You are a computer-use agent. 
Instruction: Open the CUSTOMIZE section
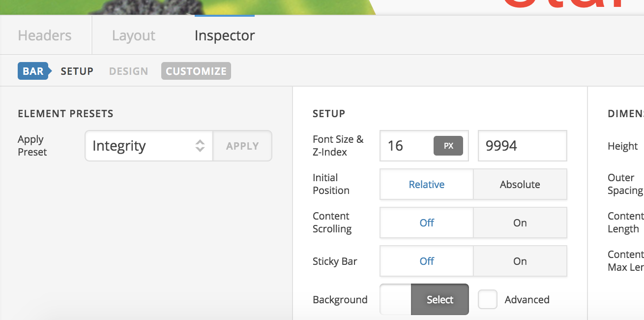(196, 71)
